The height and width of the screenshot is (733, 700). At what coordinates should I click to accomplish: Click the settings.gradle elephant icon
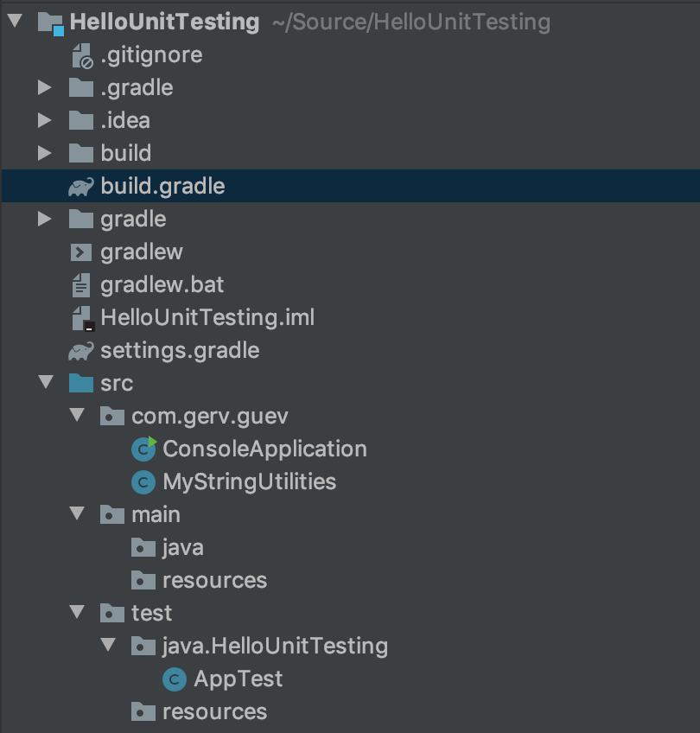tap(81, 351)
